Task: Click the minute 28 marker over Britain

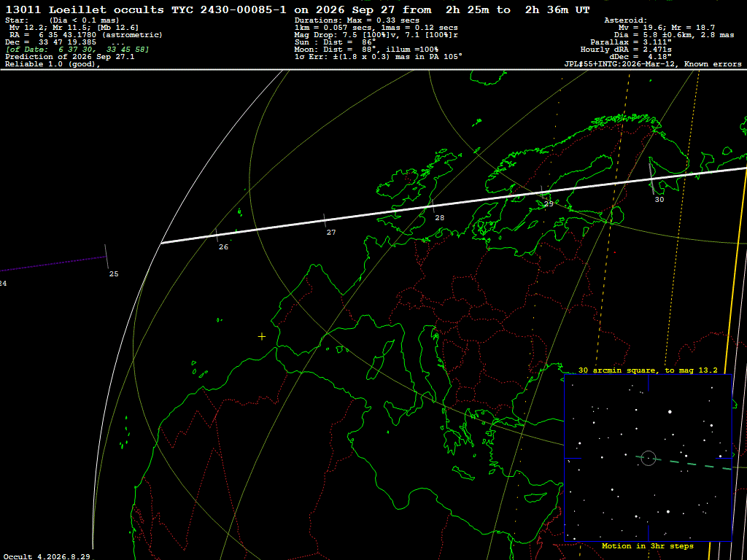Action: click(433, 206)
